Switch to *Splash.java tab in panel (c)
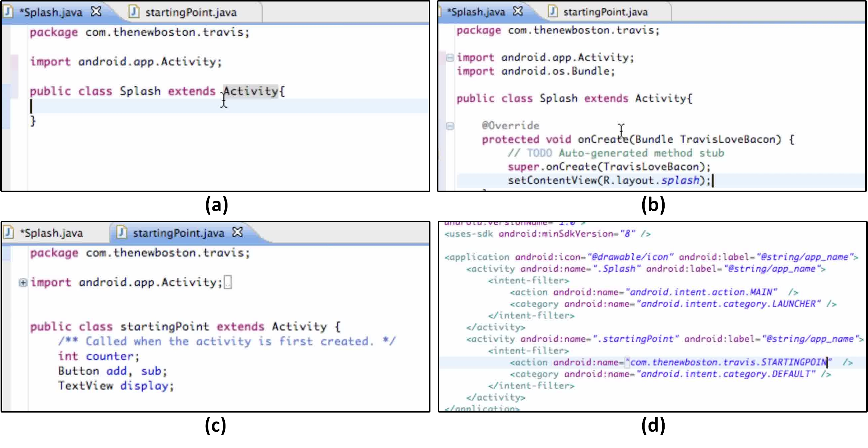This screenshot has height=448, width=868. coord(51,233)
